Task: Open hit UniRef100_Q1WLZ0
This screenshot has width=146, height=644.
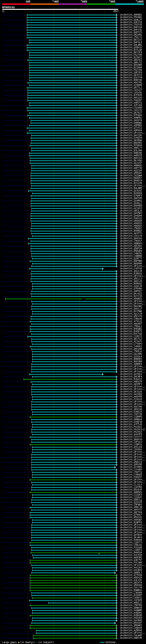Action: (131, 20)
